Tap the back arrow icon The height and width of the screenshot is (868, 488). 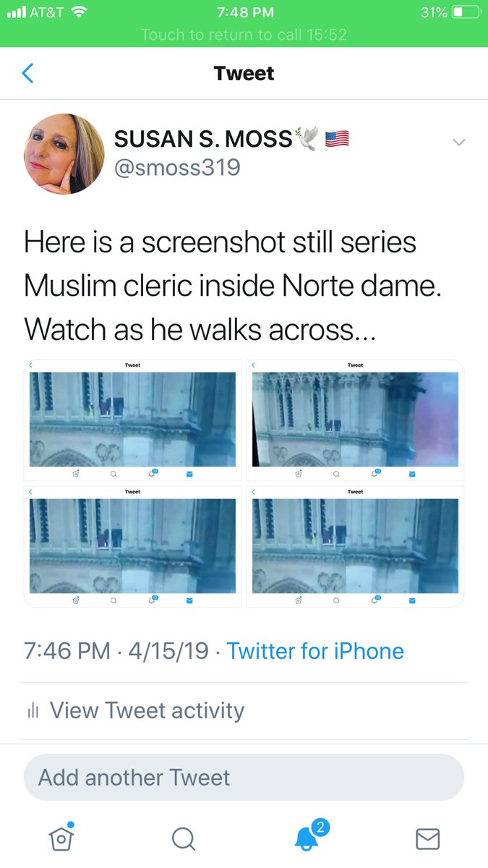28,73
